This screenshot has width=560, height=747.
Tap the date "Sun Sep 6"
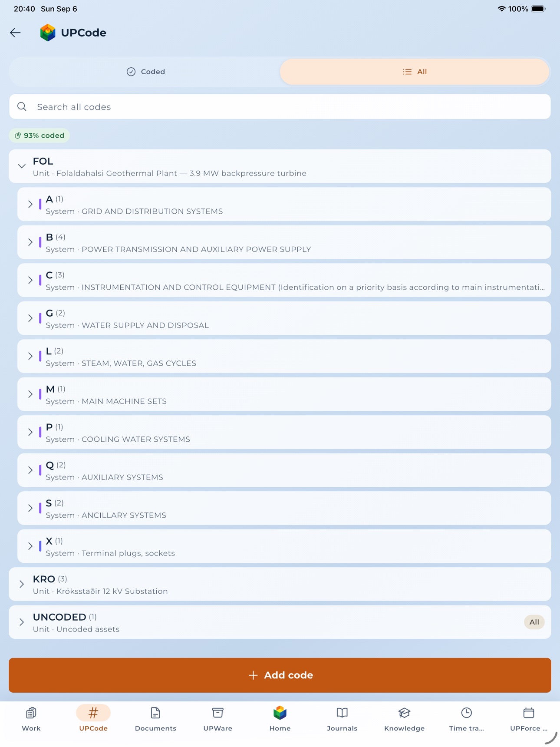[x=59, y=9]
